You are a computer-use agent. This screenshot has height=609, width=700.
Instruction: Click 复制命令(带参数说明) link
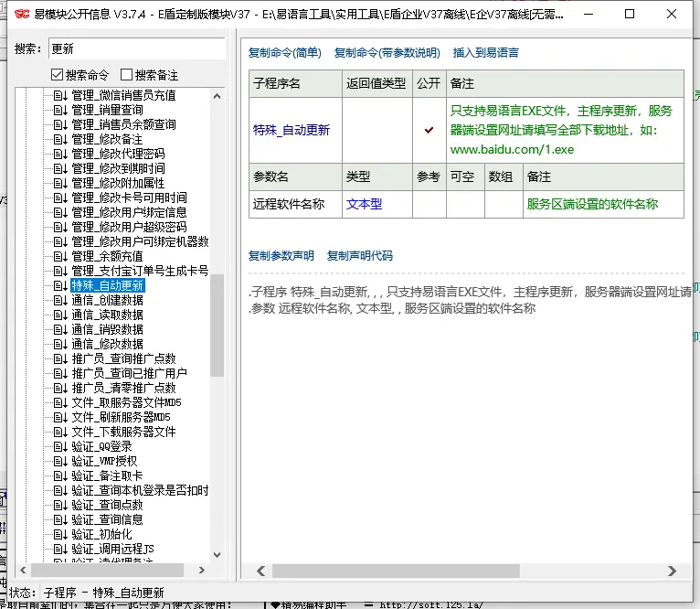pyautogui.click(x=387, y=53)
